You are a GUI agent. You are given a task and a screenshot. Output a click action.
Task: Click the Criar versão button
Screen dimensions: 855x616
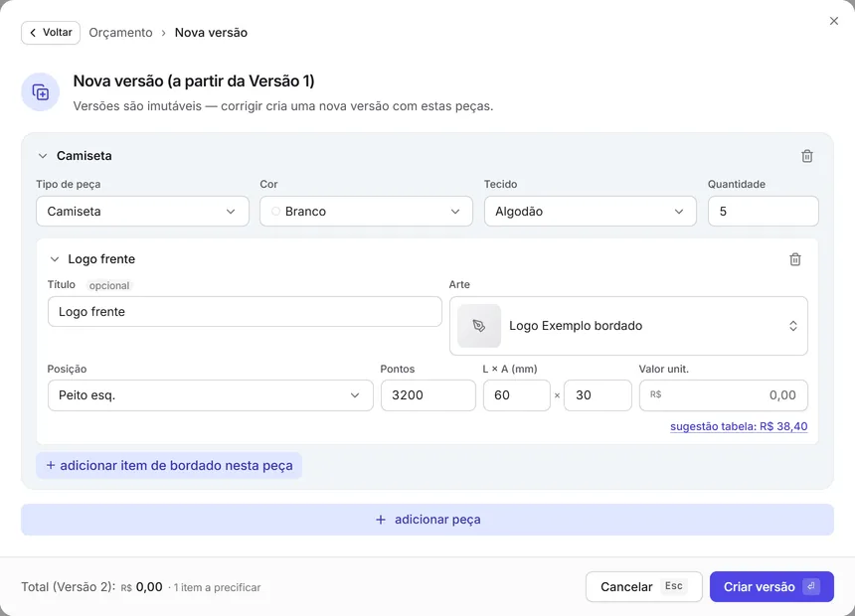click(x=771, y=586)
